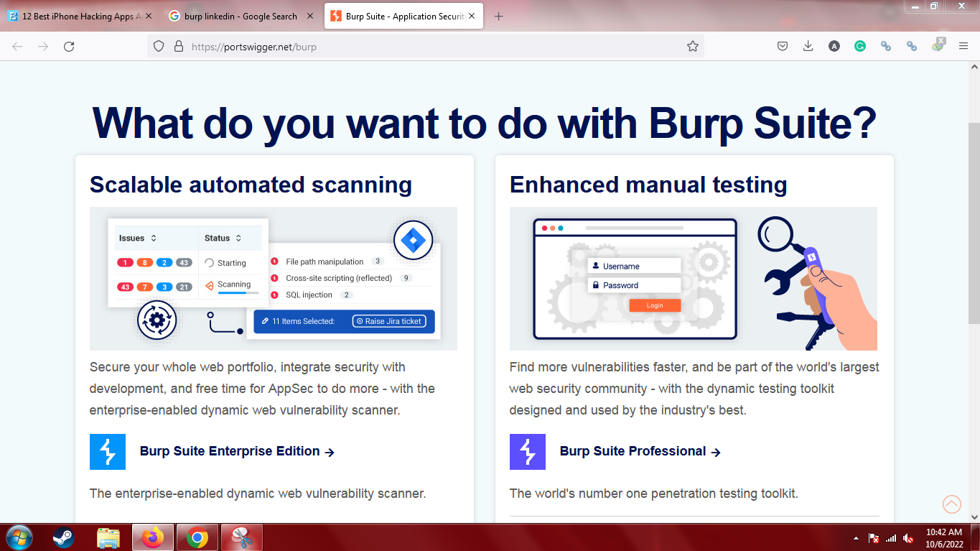Screen dimensions: 980x551
Task: Show hidden system tray icons
Action: [855, 538]
